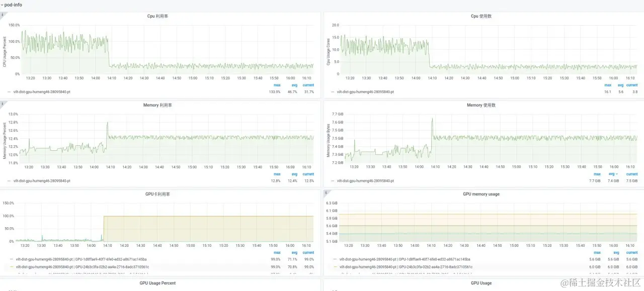644x291 pixels.
Task: Toggle vilt-dist-gpu series in Cpu 利用率 legend
Action: pyautogui.click(x=42, y=92)
